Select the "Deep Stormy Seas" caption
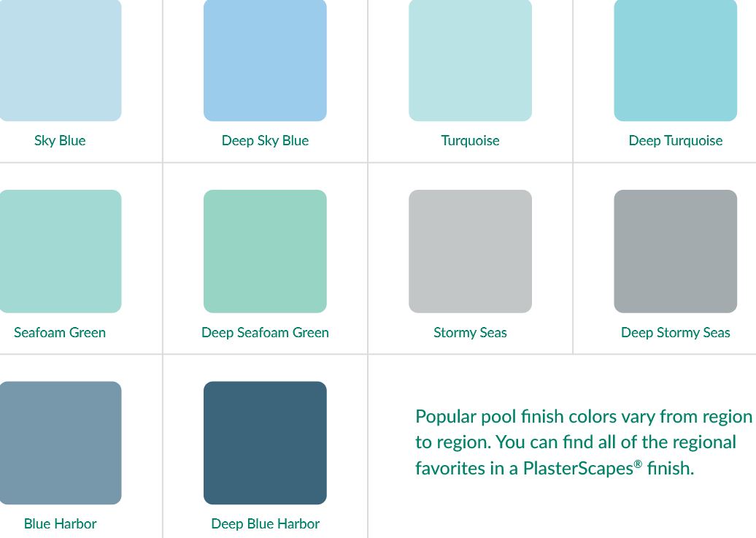The image size is (756, 538). tap(675, 333)
